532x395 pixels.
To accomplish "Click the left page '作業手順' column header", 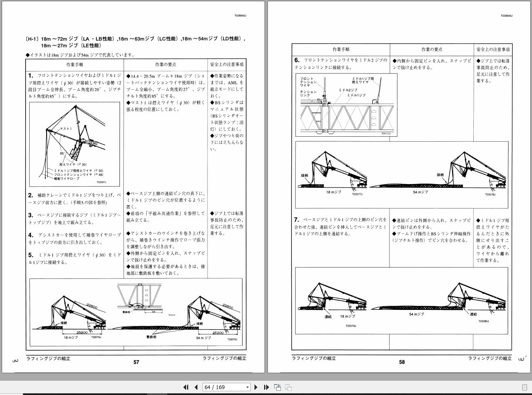I will (x=75, y=65).
